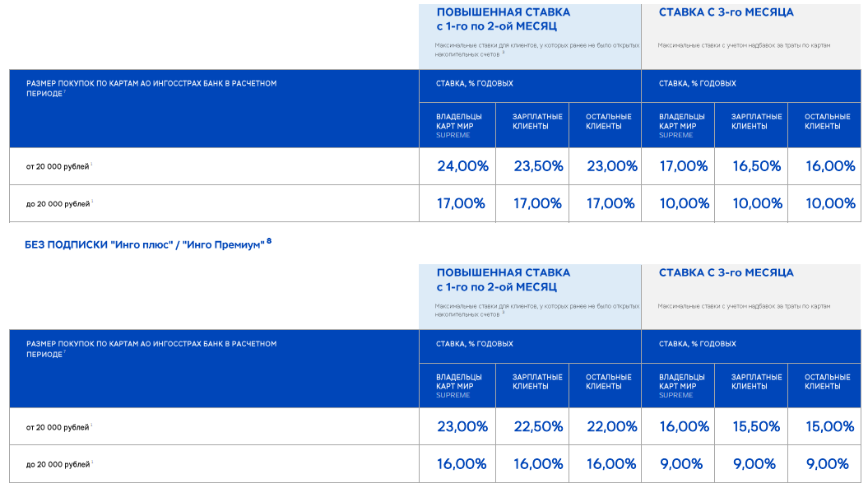
Task: Click "ЗАРПЛАТНЫЕ КЛИЕНТЫ" header above 23,50%
Action: (x=537, y=122)
